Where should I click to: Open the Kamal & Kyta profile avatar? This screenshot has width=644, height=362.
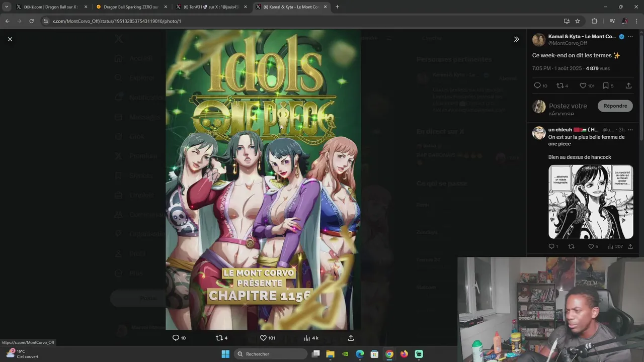click(x=539, y=40)
